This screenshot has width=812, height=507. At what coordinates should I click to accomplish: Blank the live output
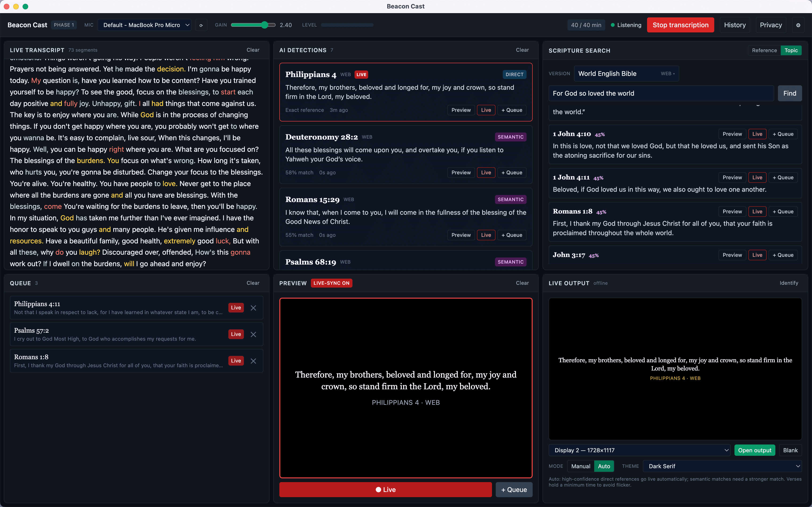click(790, 450)
